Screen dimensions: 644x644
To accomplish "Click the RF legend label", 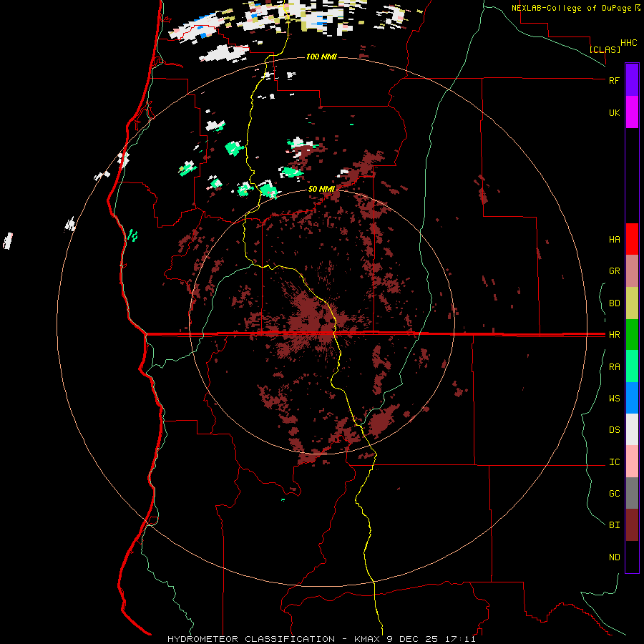I will click(x=614, y=80).
